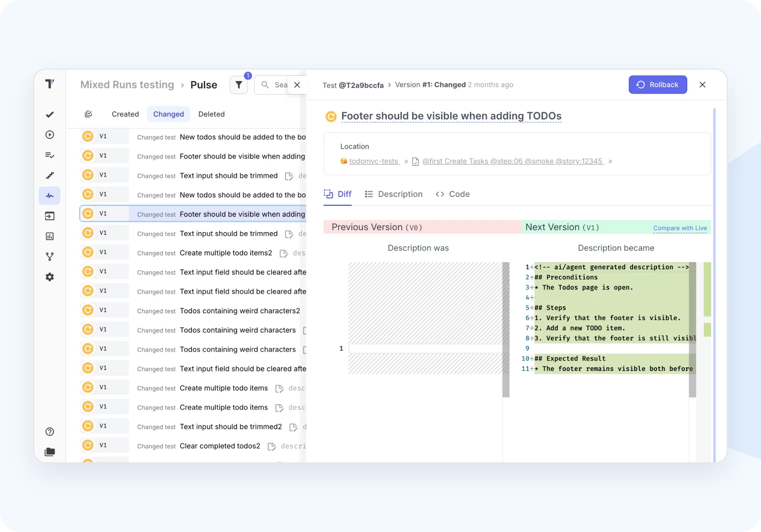Click the Testomat logo icon in sidebar

tap(50, 84)
